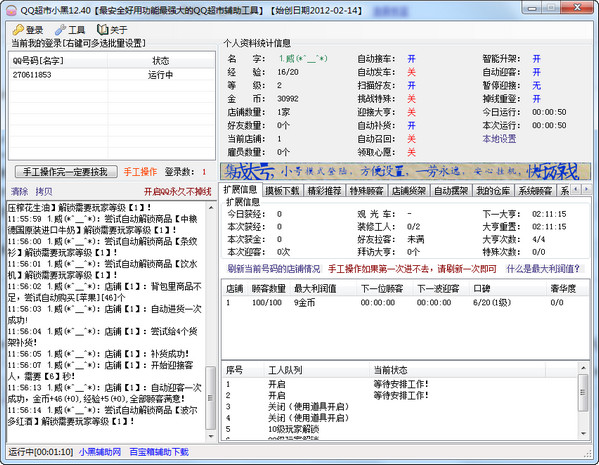Click the app icon in title bar
Viewport: 599px width, 465px height.
11,10
